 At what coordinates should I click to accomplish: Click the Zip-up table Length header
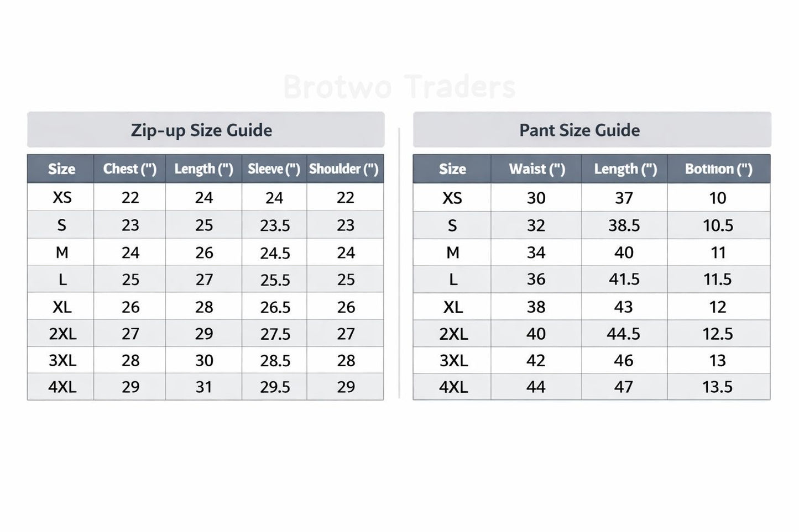203,169
